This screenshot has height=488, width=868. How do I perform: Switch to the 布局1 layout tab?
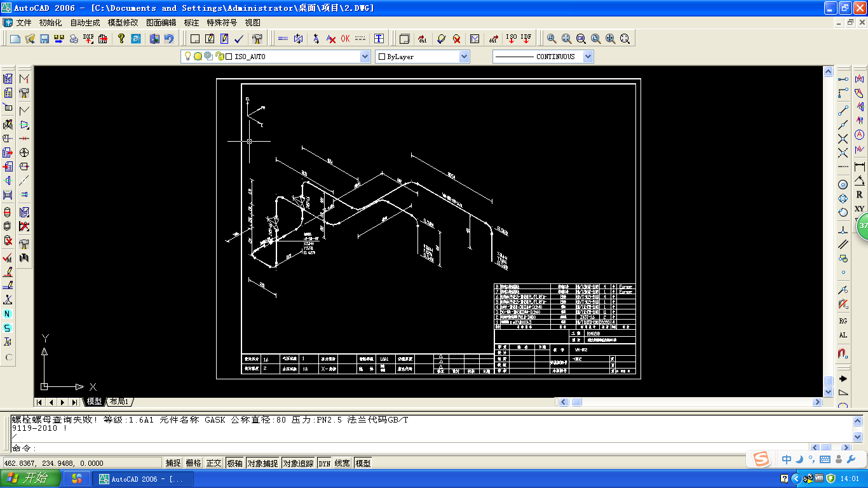[x=119, y=402]
